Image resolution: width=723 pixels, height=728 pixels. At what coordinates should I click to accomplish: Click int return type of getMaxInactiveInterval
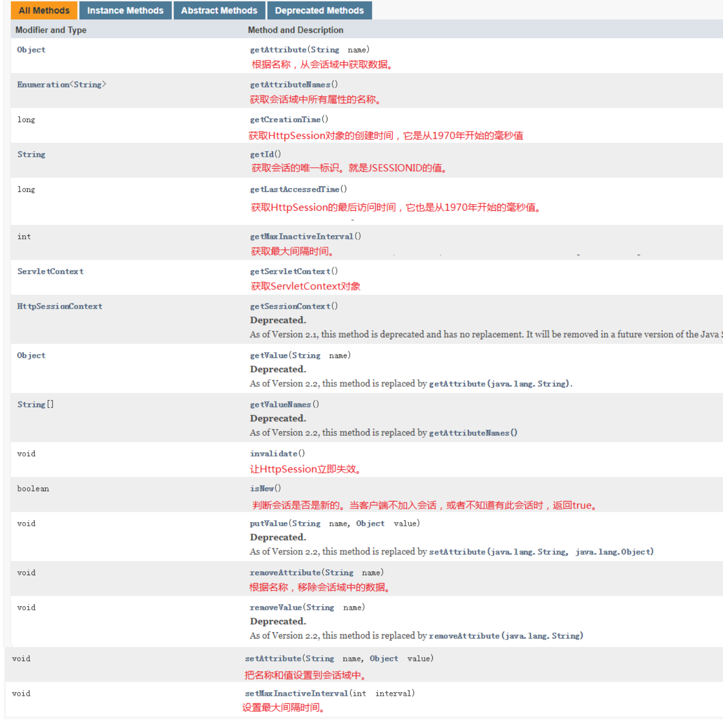pos(24,236)
